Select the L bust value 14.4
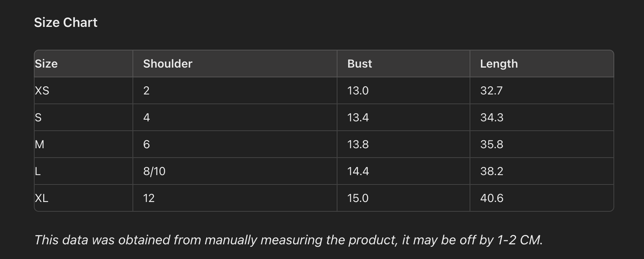 tap(358, 171)
